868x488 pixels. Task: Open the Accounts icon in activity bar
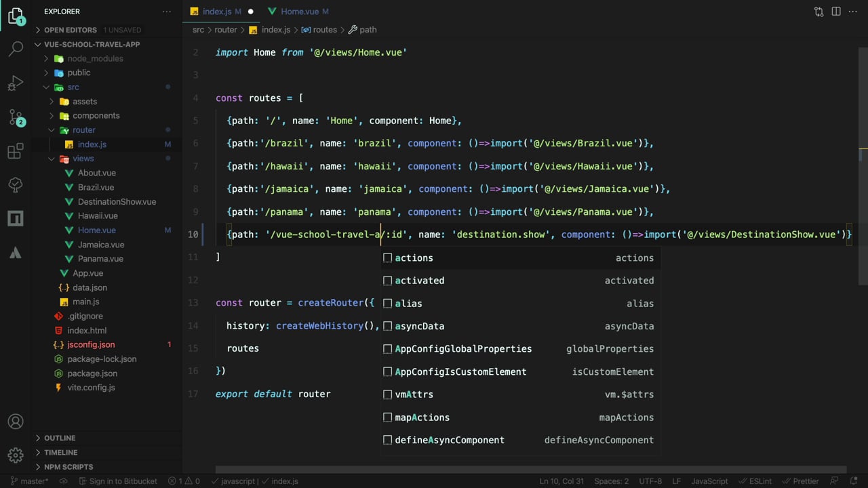pyautogui.click(x=15, y=422)
